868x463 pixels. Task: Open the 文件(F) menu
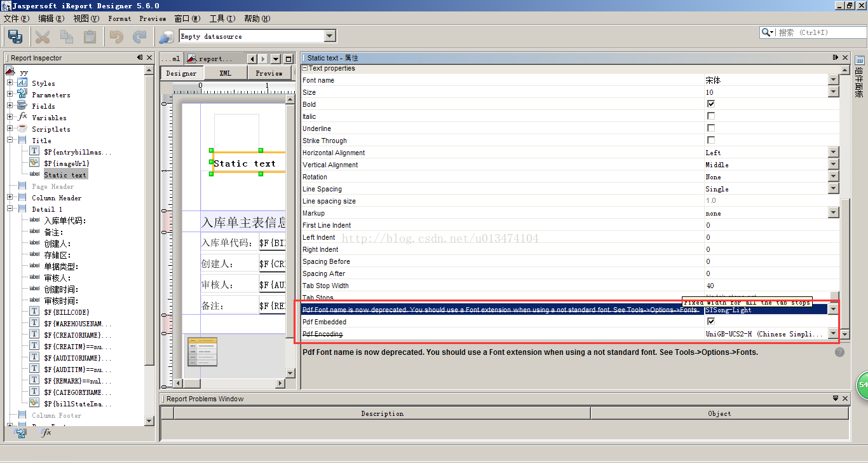pos(16,18)
